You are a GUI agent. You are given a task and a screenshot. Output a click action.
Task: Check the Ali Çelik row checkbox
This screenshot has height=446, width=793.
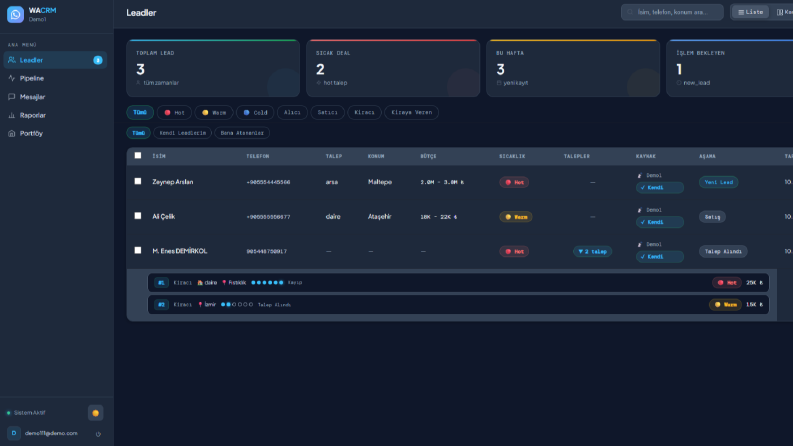pyautogui.click(x=138, y=216)
